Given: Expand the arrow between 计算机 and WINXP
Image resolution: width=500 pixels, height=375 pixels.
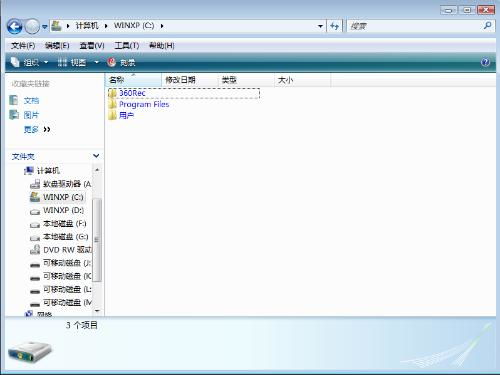Looking at the screenshot, I should (x=106, y=26).
